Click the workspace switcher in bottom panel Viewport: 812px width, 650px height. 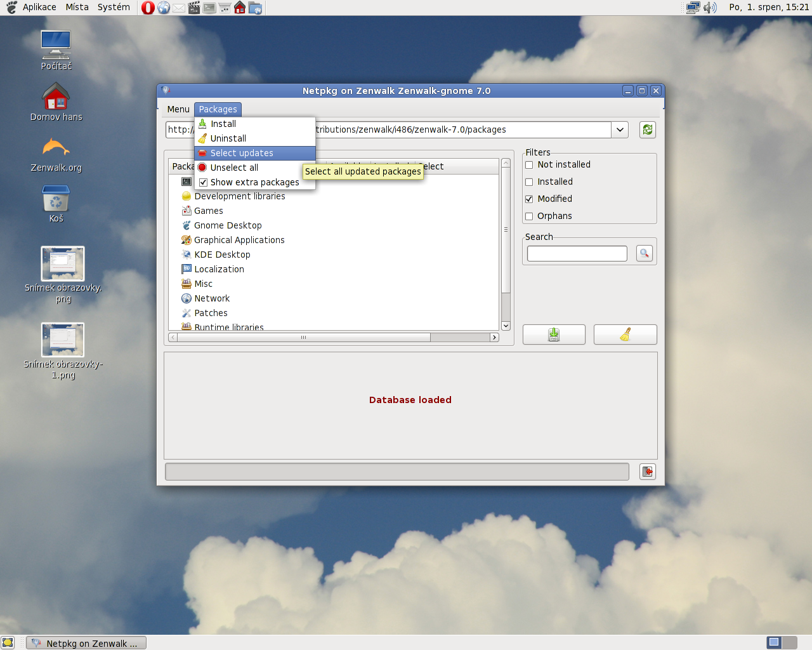tap(782, 642)
